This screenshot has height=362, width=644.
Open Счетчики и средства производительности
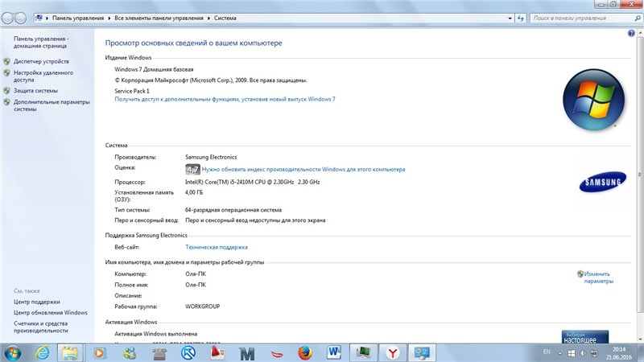pyautogui.click(x=41, y=327)
